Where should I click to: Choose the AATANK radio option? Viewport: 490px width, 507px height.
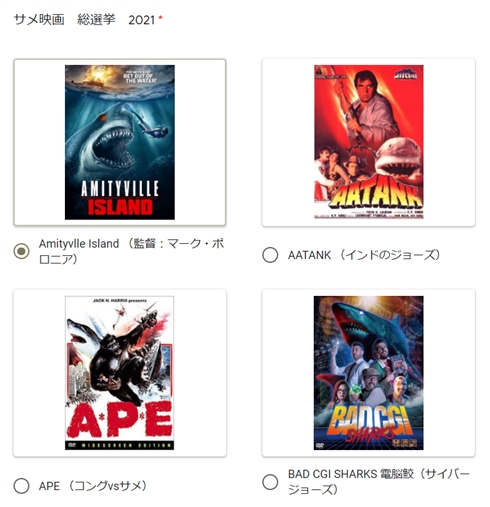[270, 255]
